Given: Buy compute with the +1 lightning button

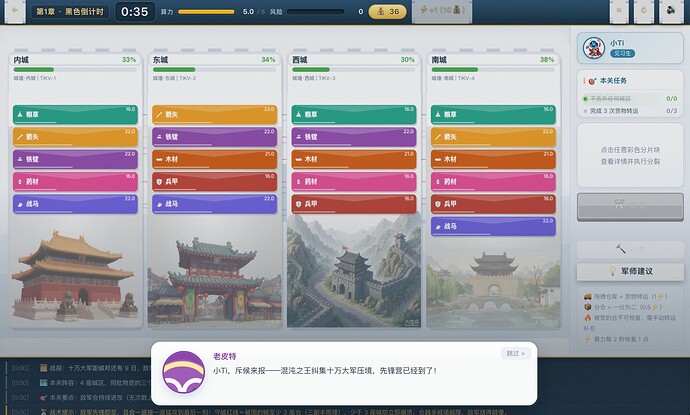Looking at the screenshot, I should coord(442,11).
